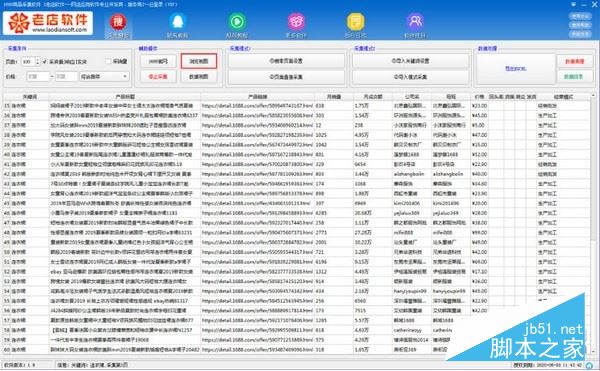The height and width of the screenshot is (371, 600).
Task: Click the maximum price input field
Action: click(66, 76)
